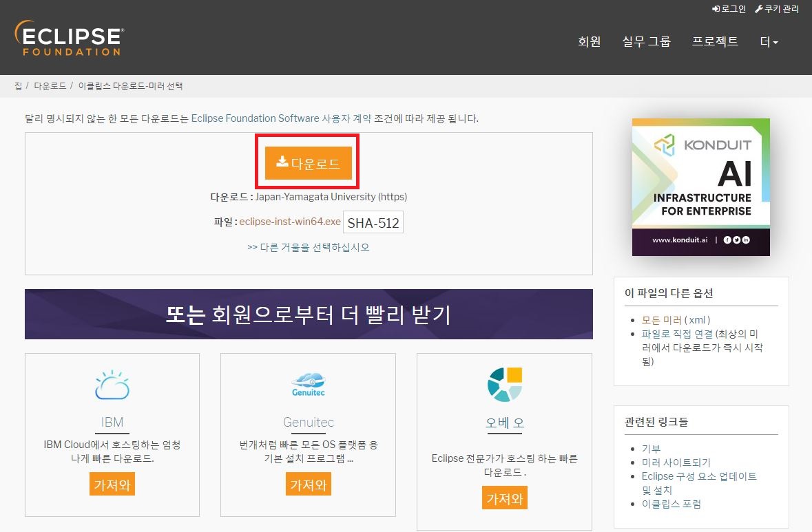Click 또는 회원으로부터 더 빨리 받기 banner
This screenshot has height=532, width=812.
click(309, 314)
